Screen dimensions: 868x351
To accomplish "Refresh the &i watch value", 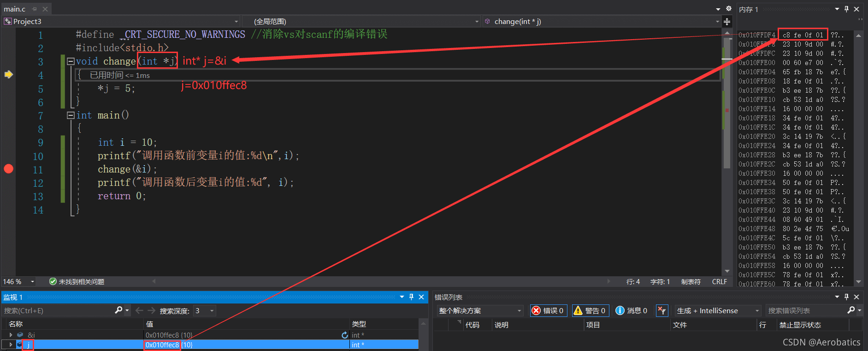I will click(x=344, y=335).
